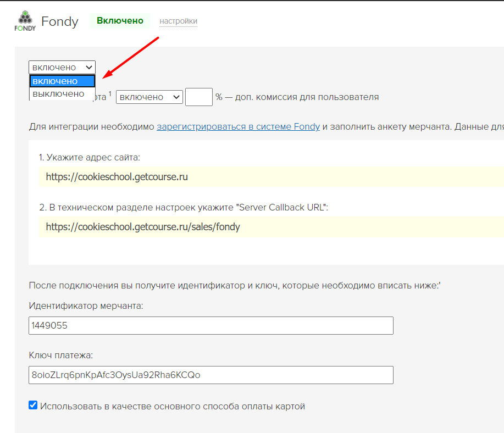Screen dimensions: 504x433
Task: Click Server Callback URL ending in /sales/fondy
Action: click(x=143, y=227)
